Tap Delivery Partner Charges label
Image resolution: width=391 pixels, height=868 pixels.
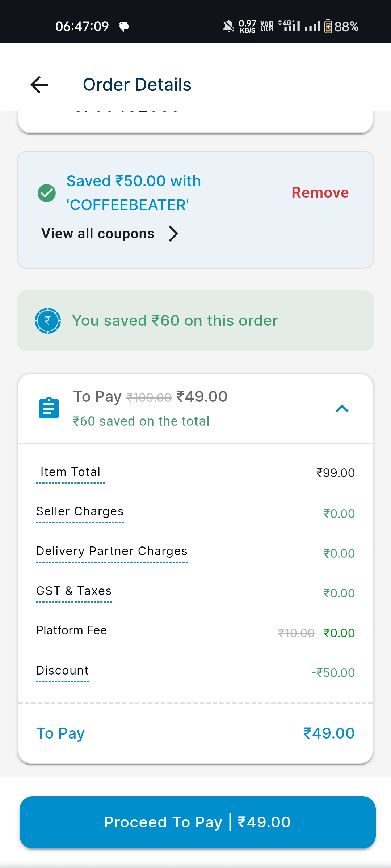(112, 551)
